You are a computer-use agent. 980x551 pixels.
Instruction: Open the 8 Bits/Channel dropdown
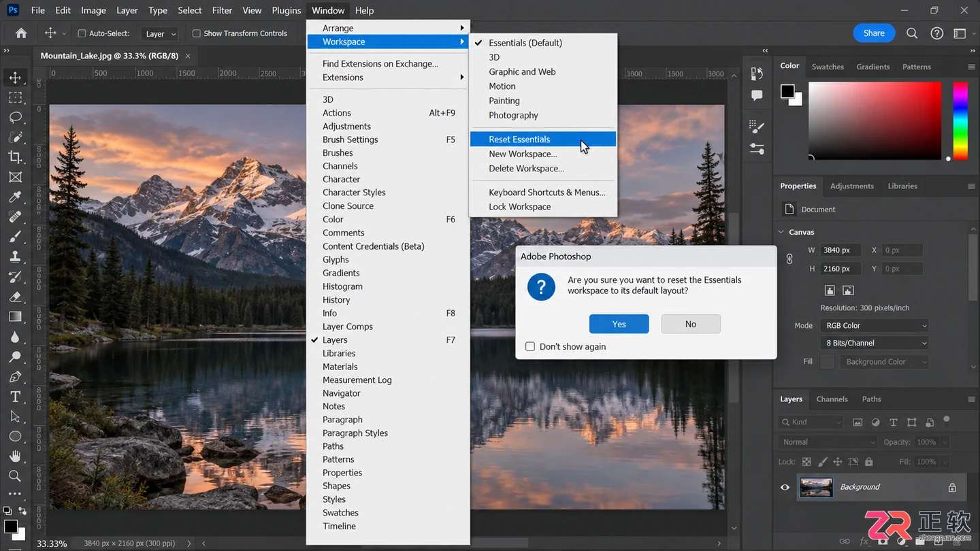(x=875, y=344)
